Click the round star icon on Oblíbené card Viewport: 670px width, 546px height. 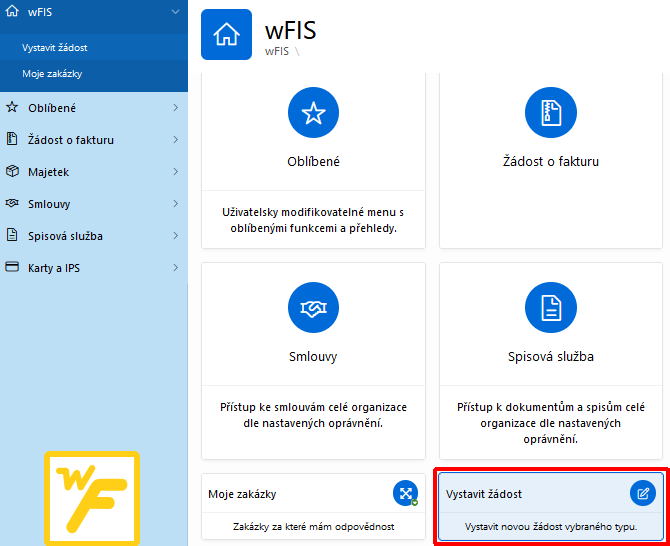[x=314, y=113]
